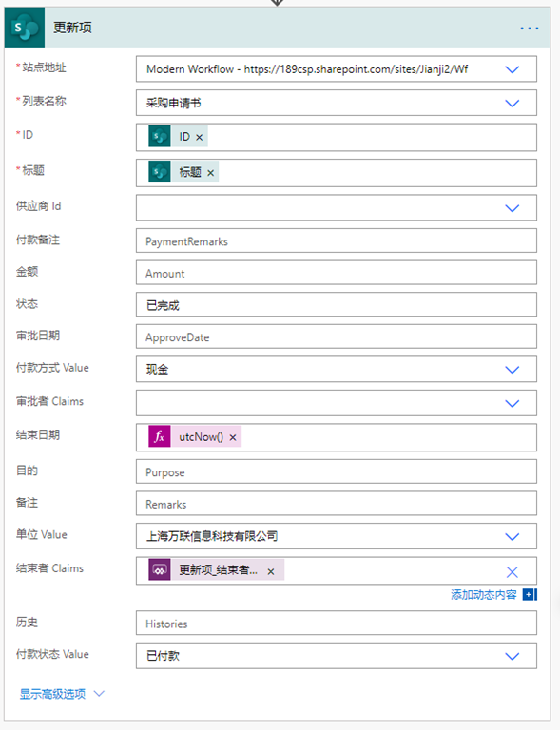Expand 显示高级选项 advanced options
The width and height of the screenshot is (560, 730).
[62, 694]
